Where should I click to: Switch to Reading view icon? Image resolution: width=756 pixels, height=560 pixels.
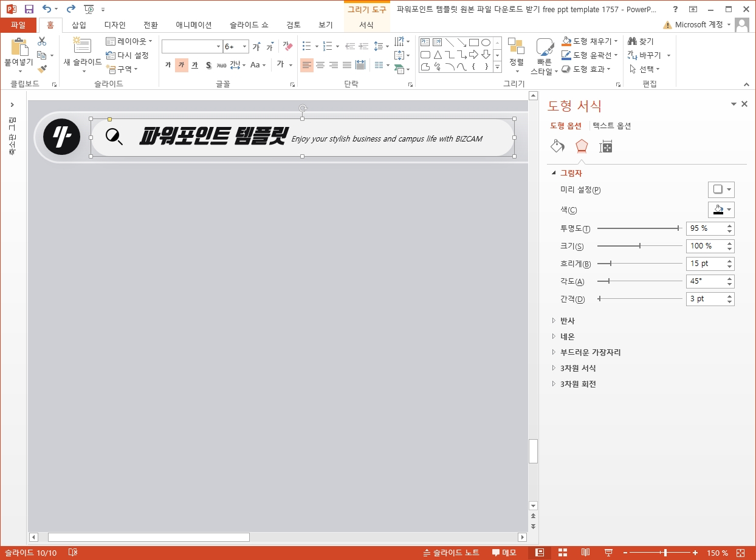click(585, 553)
